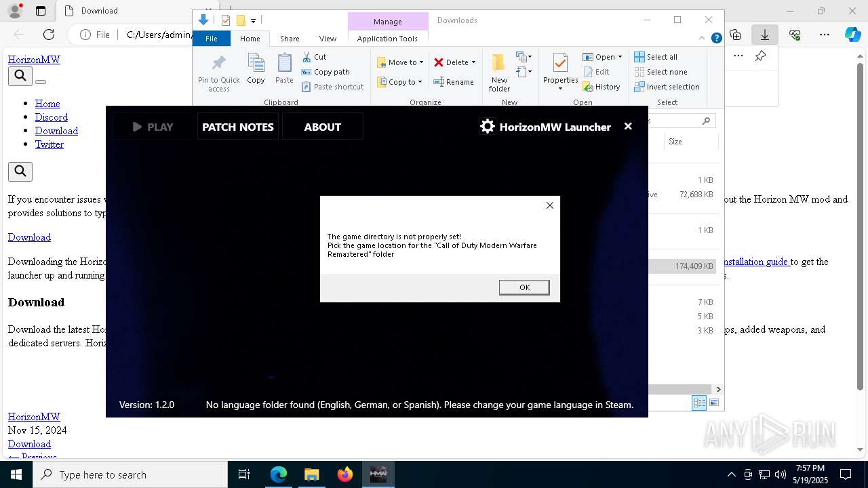Pin the Edge downloads panel

(761, 56)
